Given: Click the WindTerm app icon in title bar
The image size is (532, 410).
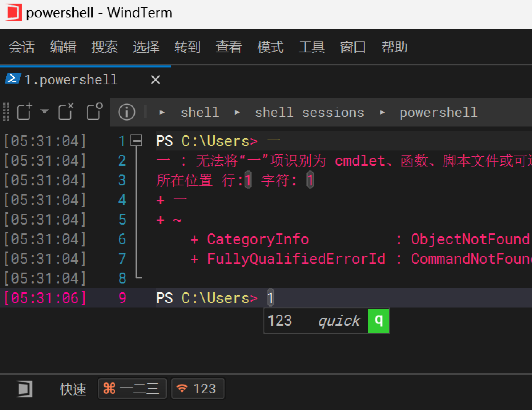Looking at the screenshot, I should coord(14,12).
